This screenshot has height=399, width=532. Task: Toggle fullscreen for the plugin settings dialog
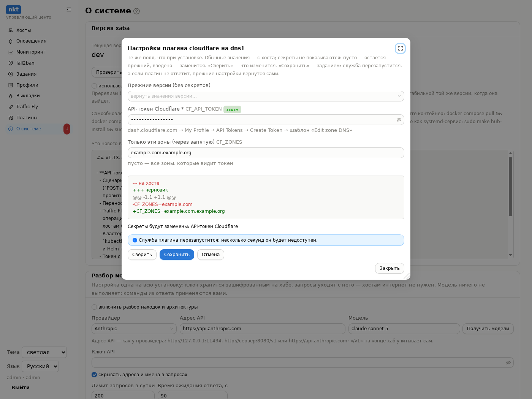[400, 48]
